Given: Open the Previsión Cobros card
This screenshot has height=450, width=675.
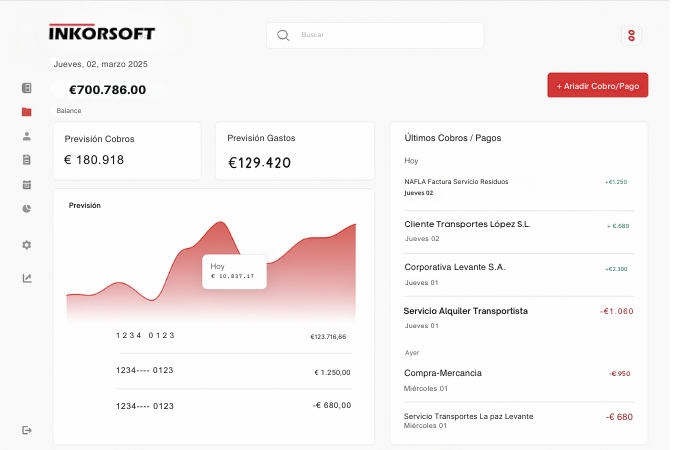Looking at the screenshot, I should click(x=127, y=151).
